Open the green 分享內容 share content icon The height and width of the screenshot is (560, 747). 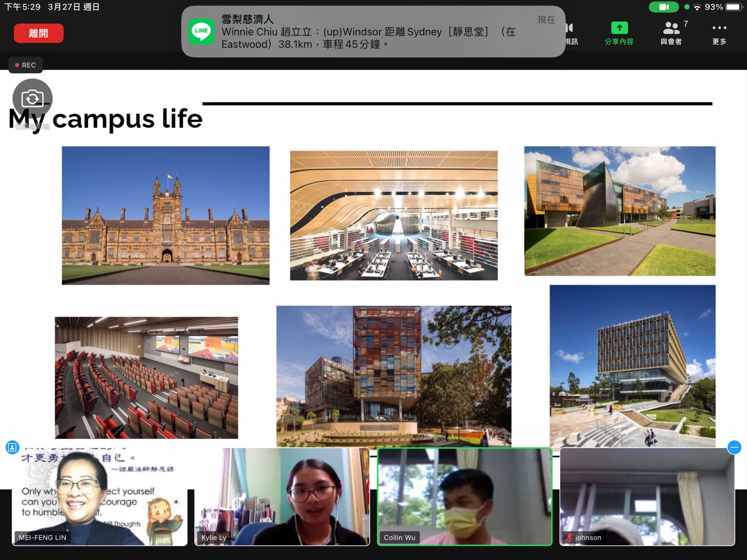pos(619,28)
